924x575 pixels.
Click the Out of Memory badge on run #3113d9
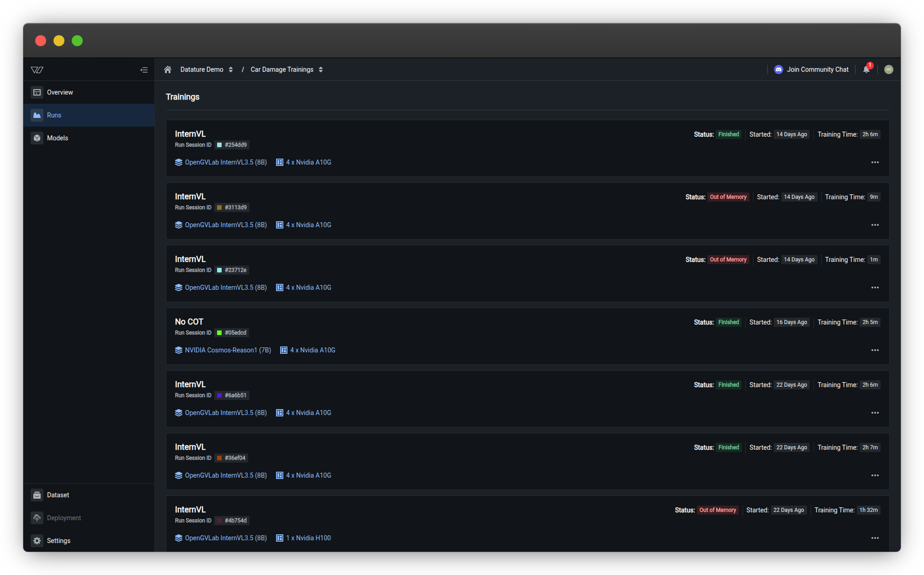coord(728,197)
